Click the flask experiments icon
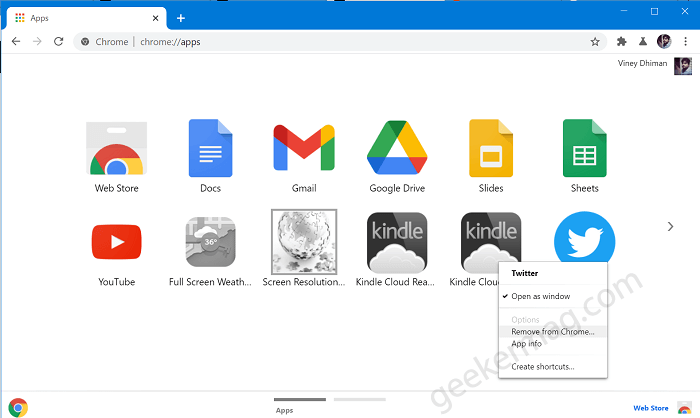Viewport: 700px width, 418px height. pos(643,42)
